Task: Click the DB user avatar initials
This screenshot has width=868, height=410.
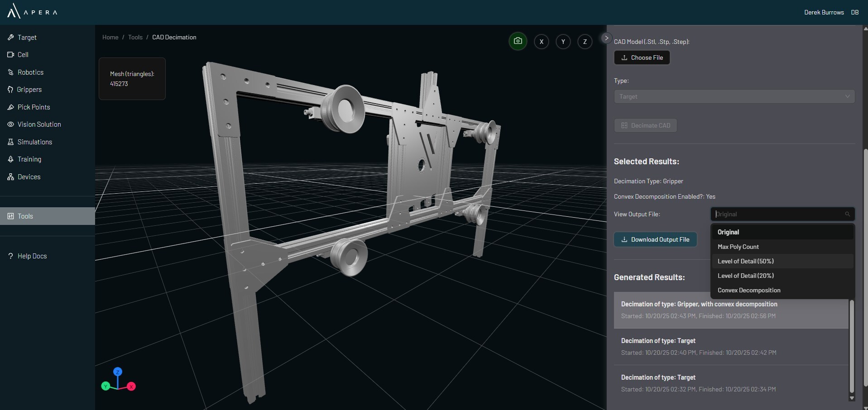Action: tap(855, 13)
